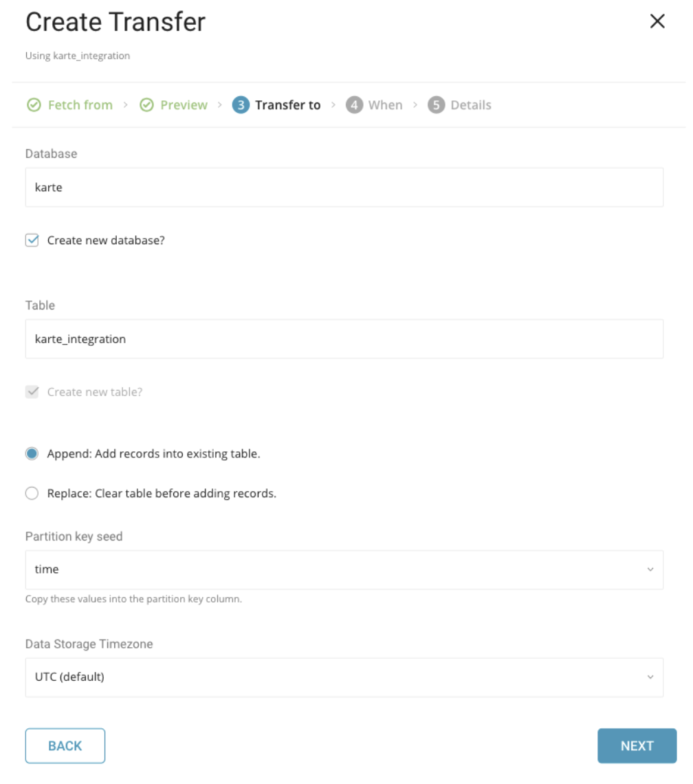This screenshot has height=784, width=693.
Task: Click the step 4 number badge
Action: click(x=354, y=105)
